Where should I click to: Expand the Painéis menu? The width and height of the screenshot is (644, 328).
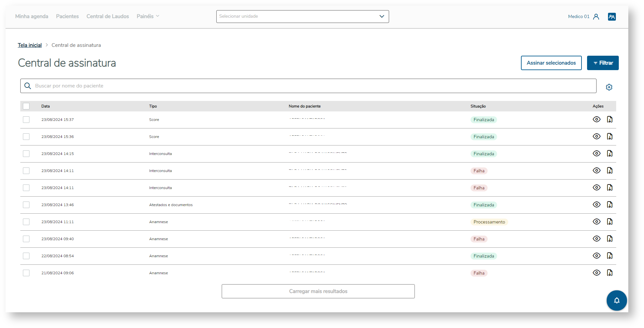148,16
